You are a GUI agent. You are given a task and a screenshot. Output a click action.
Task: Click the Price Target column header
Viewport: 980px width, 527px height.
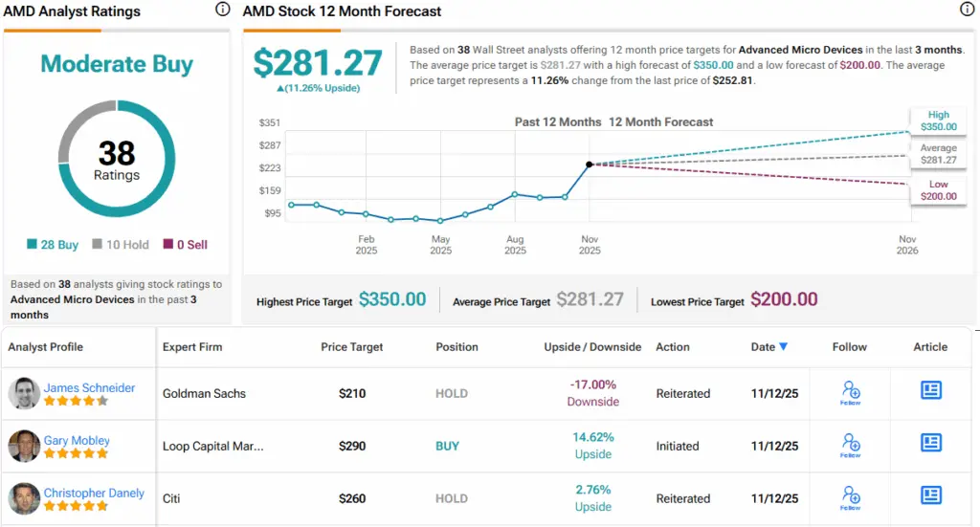(351, 347)
